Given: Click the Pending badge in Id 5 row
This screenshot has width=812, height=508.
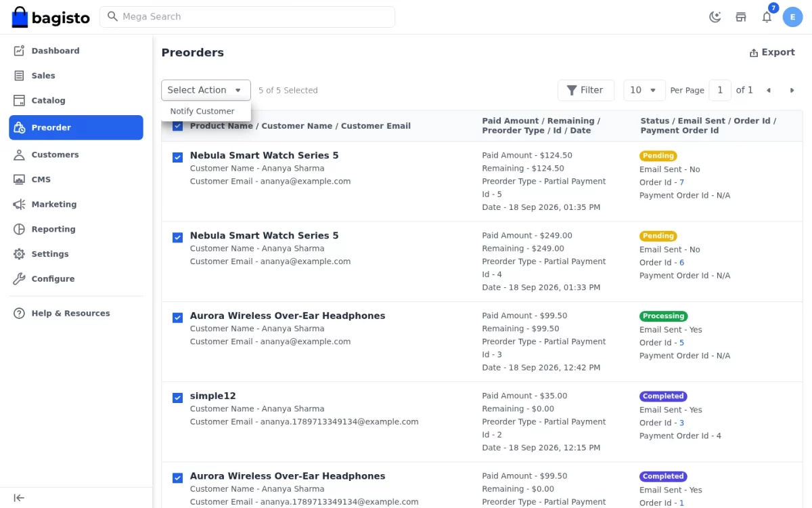Looking at the screenshot, I should (x=658, y=156).
